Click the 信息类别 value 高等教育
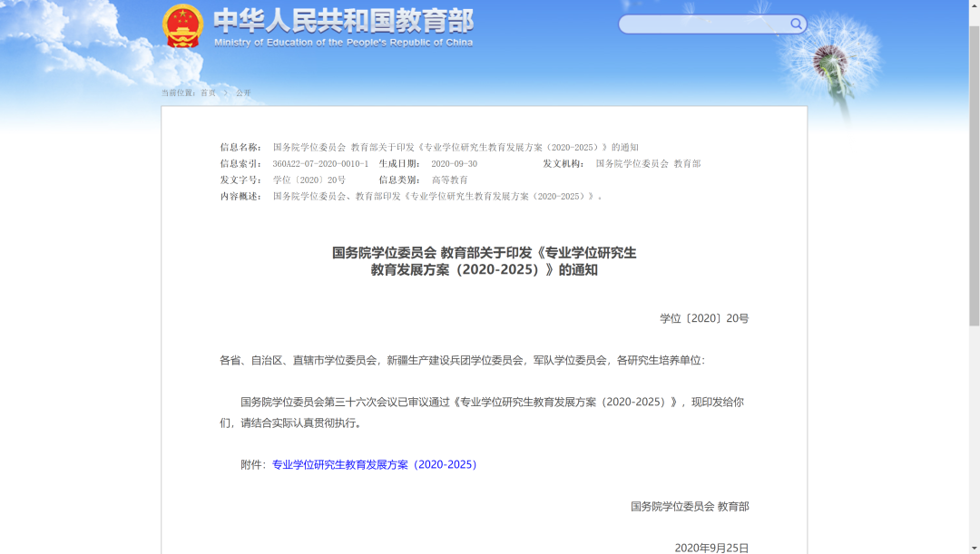The height and width of the screenshot is (554, 980). click(449, 180)
